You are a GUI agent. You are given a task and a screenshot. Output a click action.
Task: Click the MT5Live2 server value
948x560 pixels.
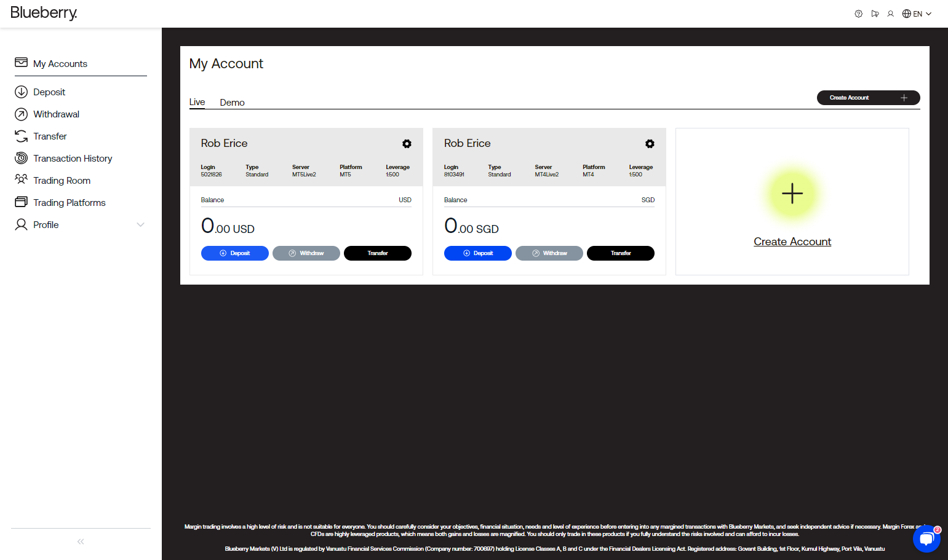tap(304, 175)
